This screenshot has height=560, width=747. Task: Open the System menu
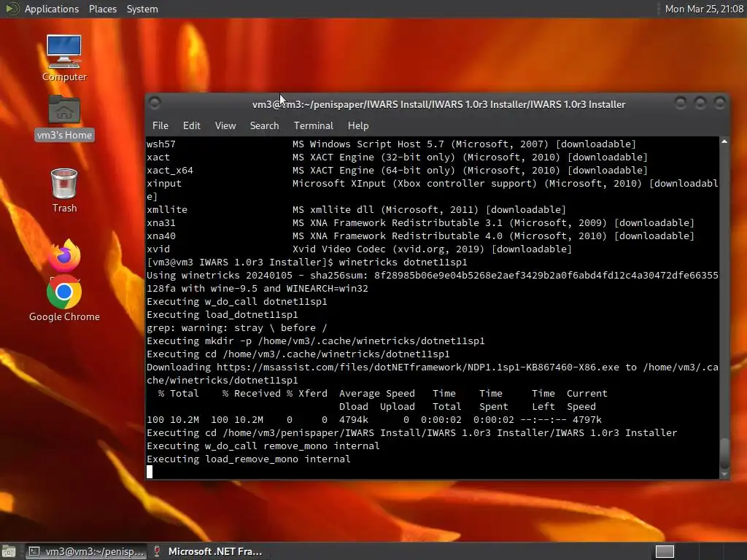tap(142, 9)
